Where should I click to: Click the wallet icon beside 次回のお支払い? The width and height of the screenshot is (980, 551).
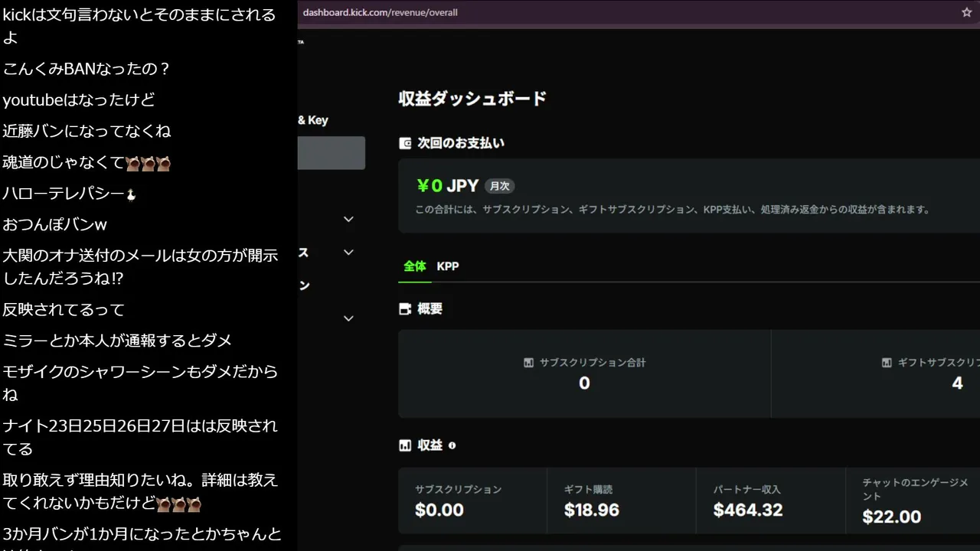(405, 143)
